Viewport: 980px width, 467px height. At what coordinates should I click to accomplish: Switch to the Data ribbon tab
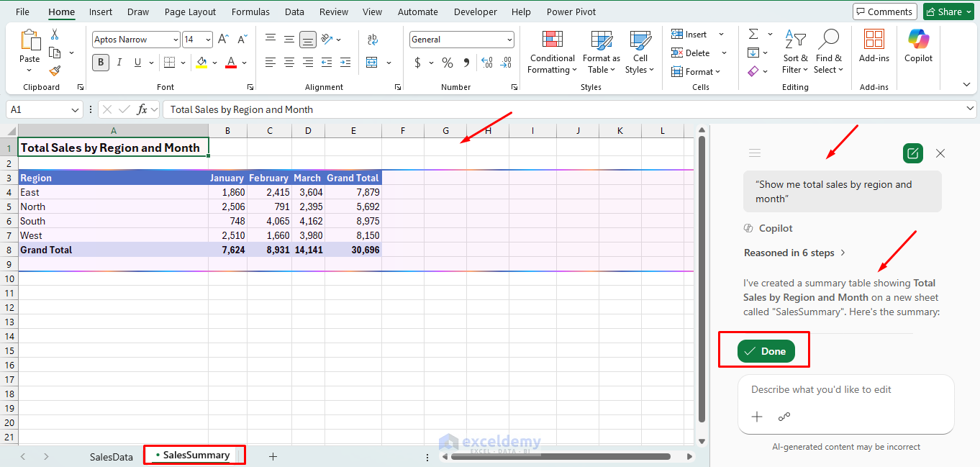pyautogui.click(x=294, y=12)
